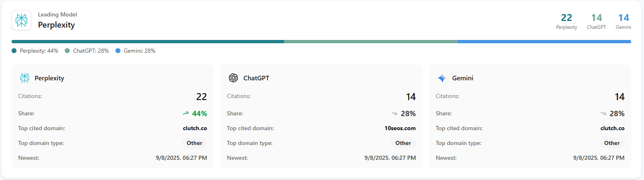This screenshot has height=180, width=644.
Task: Click the 'ChatGPT' card title
Action: 256,78
